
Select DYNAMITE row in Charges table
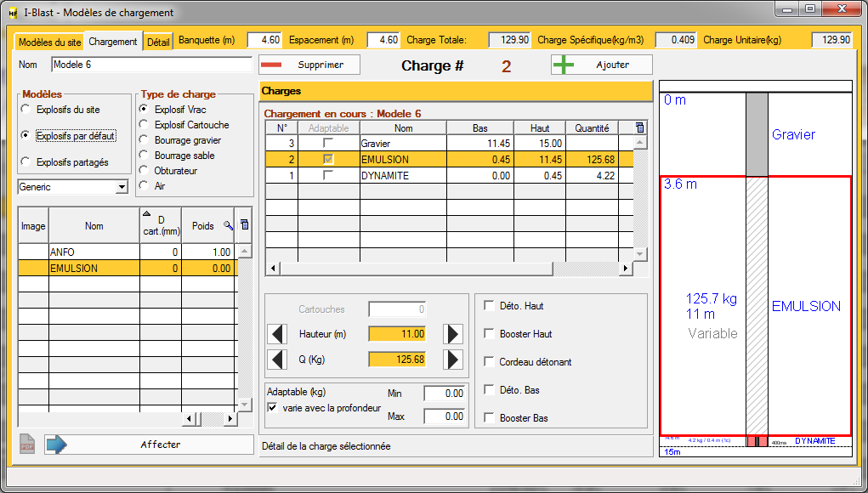pyautogui.click(x=449, y=176)
